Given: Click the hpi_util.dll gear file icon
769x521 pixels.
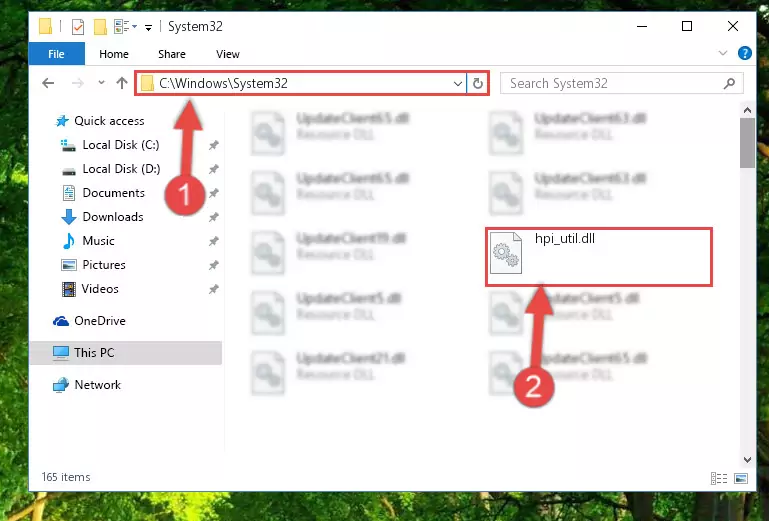Looking at the screenshot, I should 506,253.
